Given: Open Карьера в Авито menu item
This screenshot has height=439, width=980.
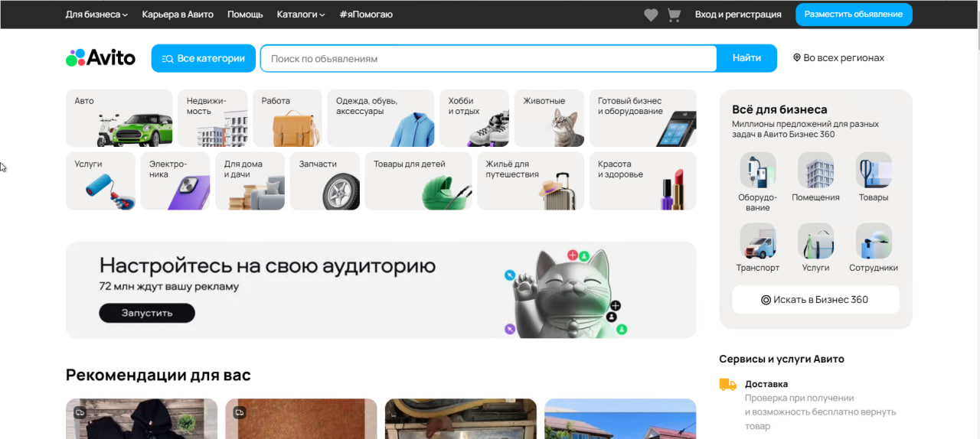Looking at the screenshot, I should tap(178, 15).
